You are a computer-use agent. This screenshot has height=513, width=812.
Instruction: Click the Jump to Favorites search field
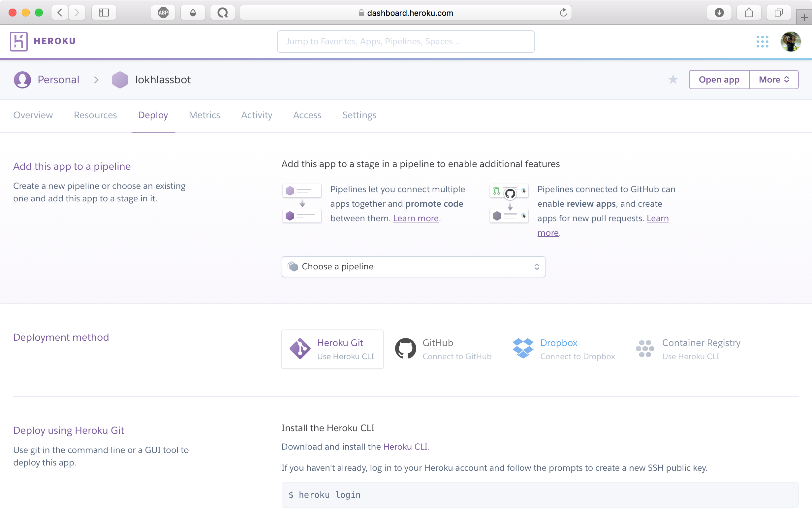[406, 42]
